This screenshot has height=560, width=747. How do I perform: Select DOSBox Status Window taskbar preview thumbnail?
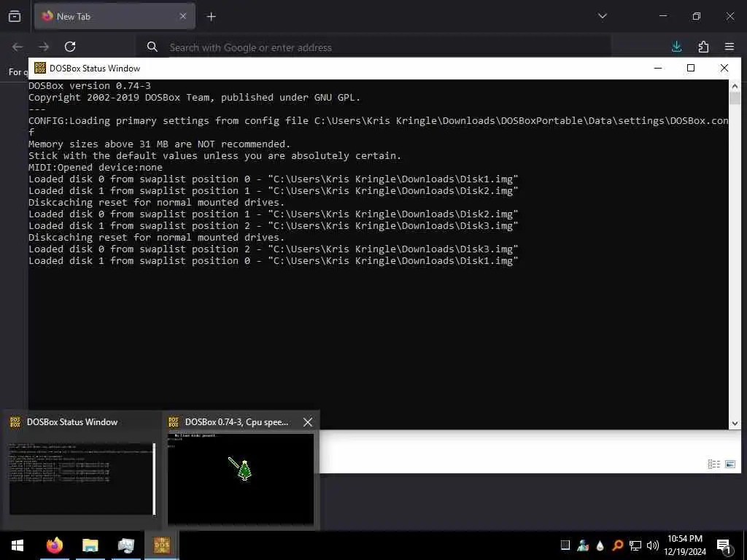[x=82, y=478]
